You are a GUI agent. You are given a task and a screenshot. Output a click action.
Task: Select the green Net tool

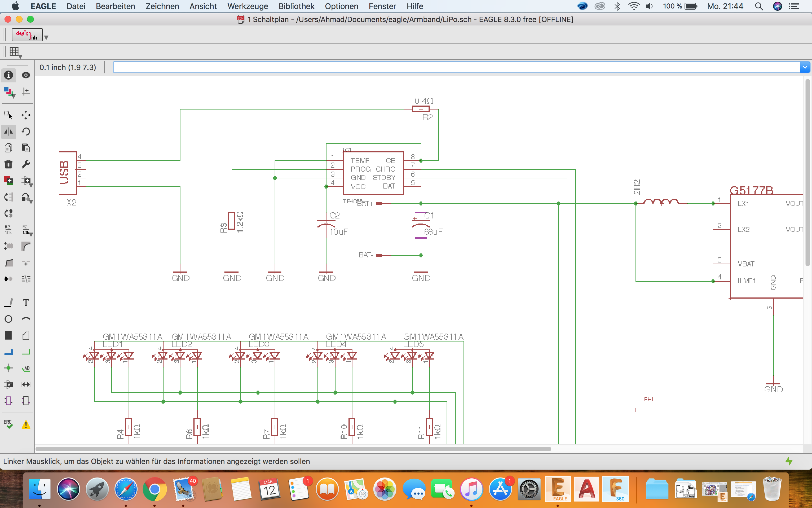pyautogui.click(x=26, y=352)
